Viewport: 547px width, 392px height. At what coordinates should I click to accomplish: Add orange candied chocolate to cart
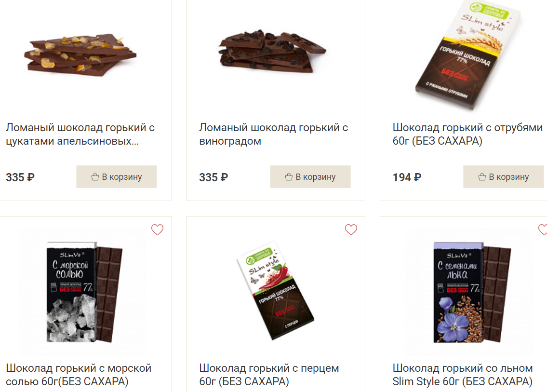(x=117, y=176)
